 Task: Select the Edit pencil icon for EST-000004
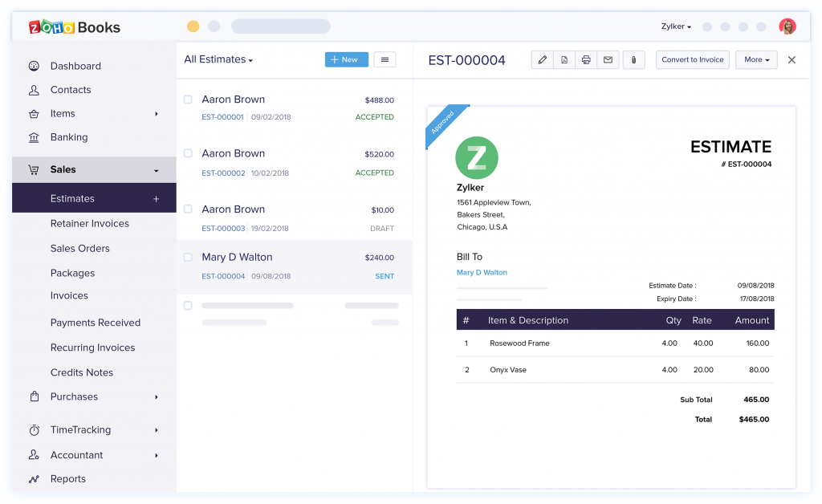coord(542,59)
